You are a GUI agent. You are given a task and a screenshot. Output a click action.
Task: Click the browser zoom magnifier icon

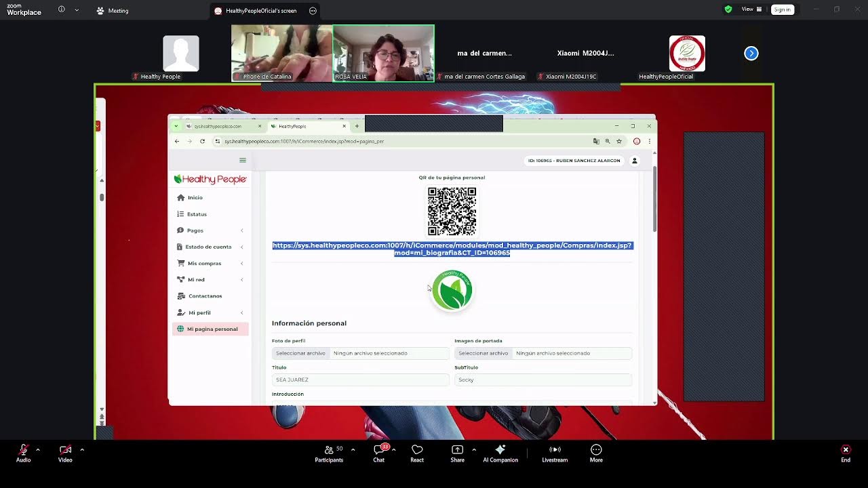tap(608, 141)
